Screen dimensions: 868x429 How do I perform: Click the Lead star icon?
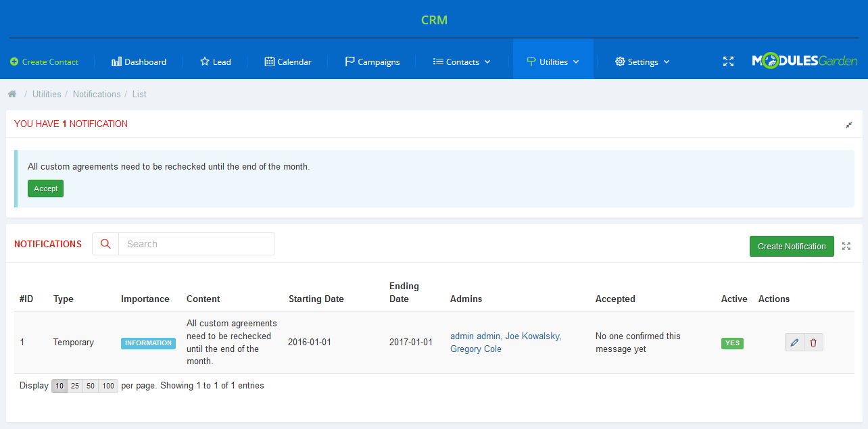(x=205, y=61)
